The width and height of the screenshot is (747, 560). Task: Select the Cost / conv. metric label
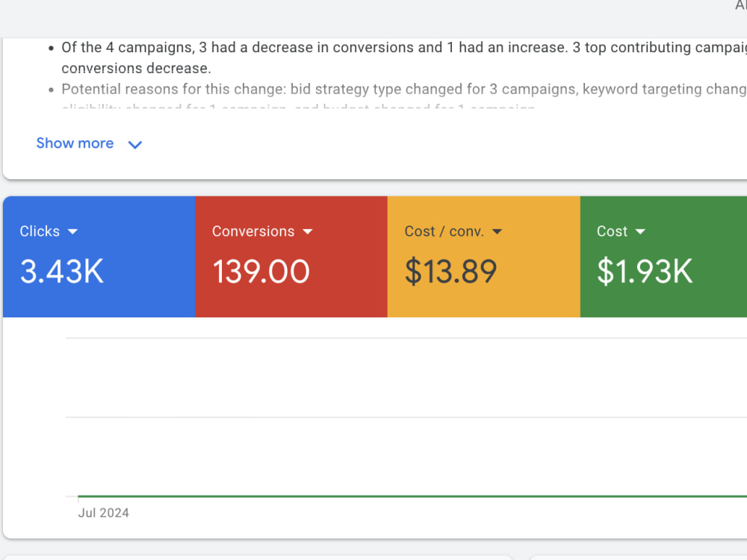444,231
